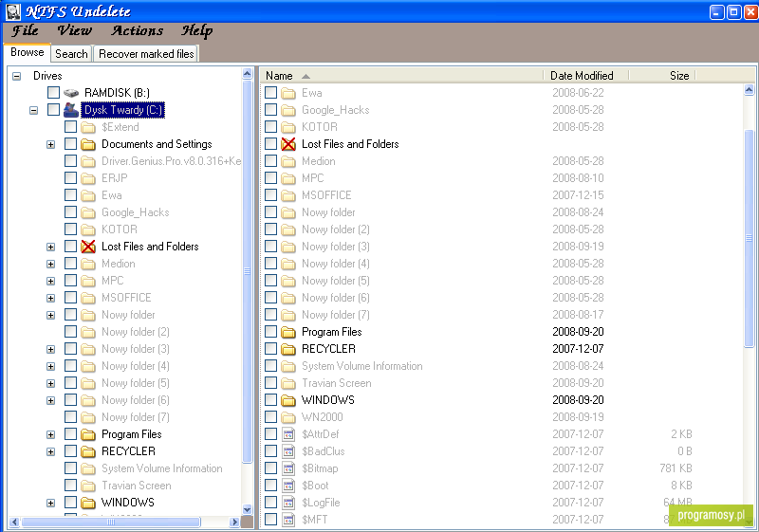This screenshot has height=532, width=759.
Task: Click the WINDOWS folder icon in tree
Action: tap(88, 503)
